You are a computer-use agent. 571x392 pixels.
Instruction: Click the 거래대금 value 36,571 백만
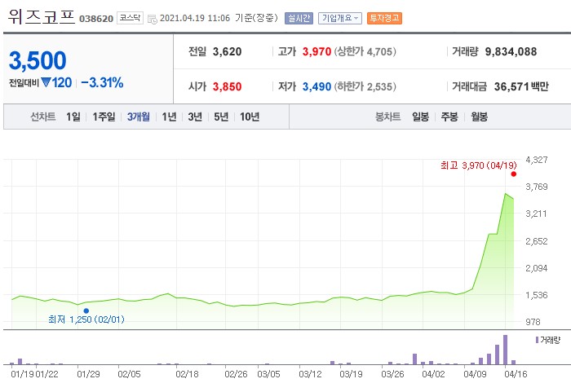(521, 86)
